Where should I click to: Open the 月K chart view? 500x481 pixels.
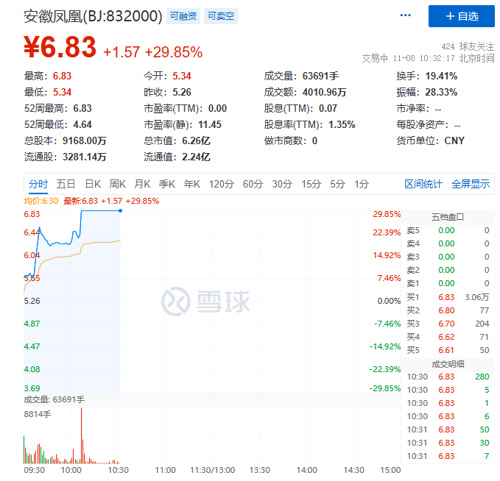point(142,184)
